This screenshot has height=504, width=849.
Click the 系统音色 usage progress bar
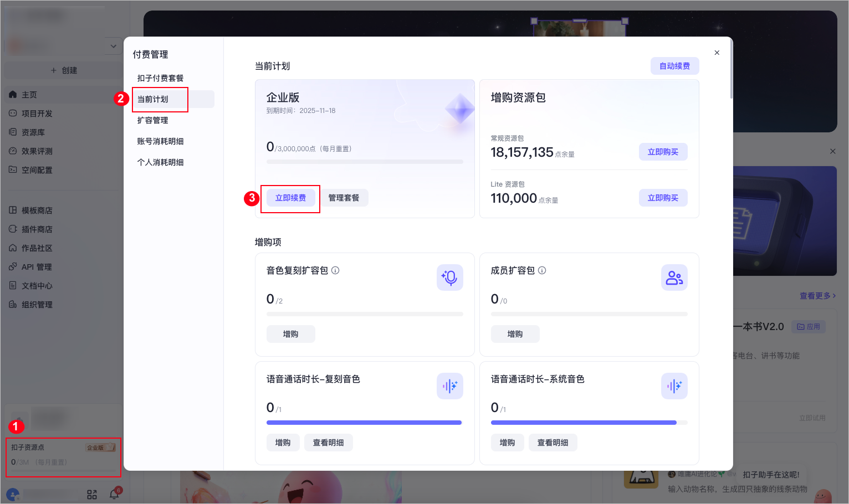(589, 423)
